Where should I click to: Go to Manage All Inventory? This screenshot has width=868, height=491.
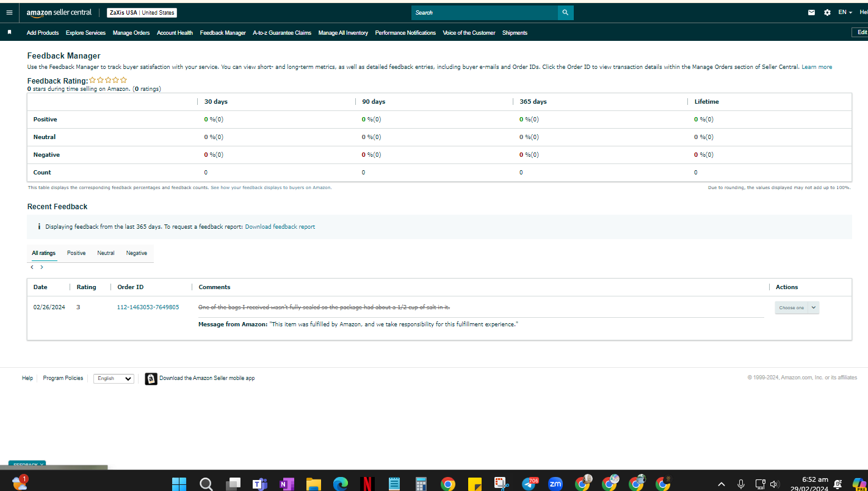click(343, 33)
